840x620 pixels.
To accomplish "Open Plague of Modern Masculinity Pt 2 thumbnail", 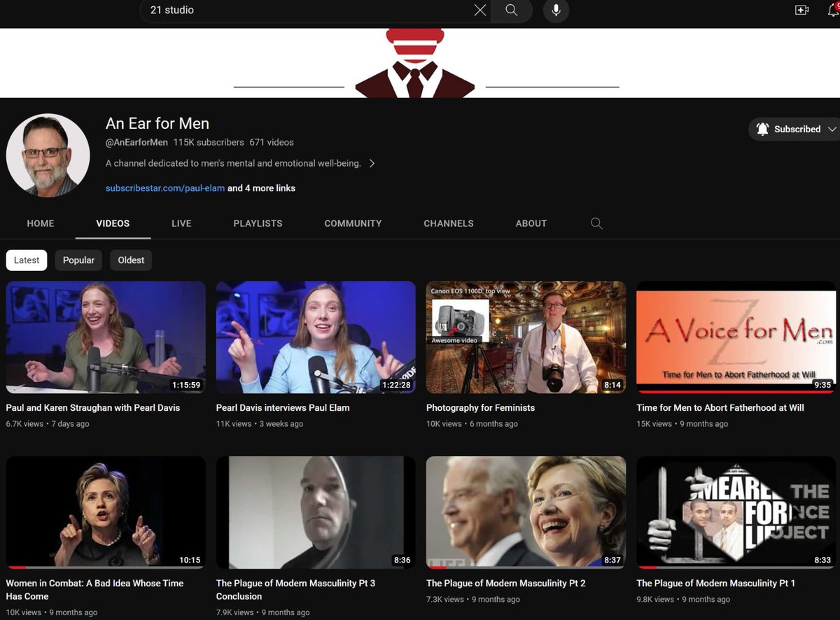I will [526, 512].
